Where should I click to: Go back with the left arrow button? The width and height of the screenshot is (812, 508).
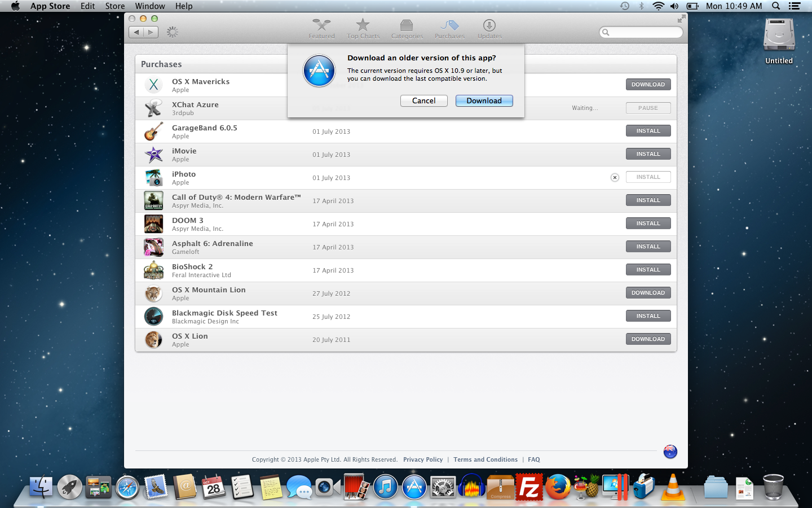point(136,32)
